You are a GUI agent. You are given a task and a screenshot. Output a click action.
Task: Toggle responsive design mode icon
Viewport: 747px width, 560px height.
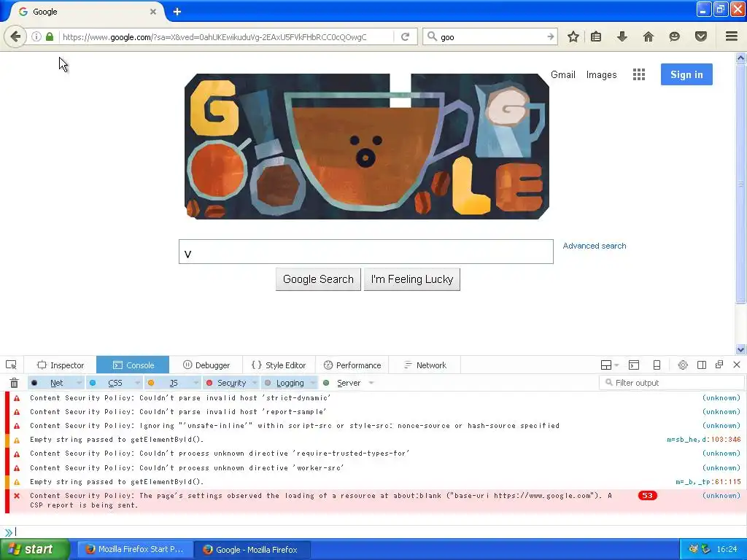click(657, 365)
